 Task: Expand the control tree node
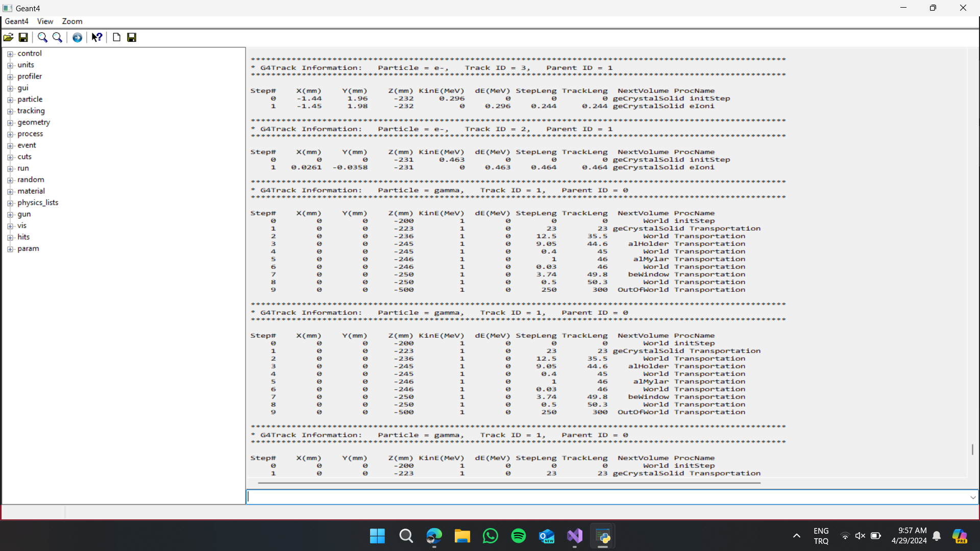(10, 54)
